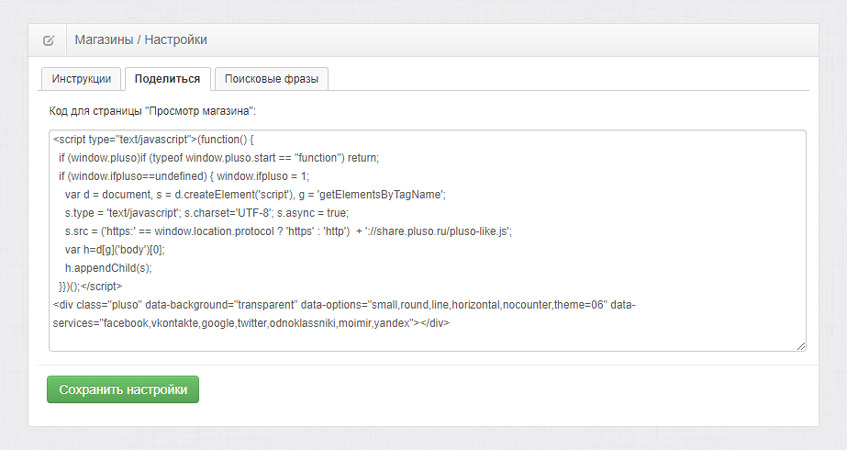The width and height of the screenshot is (847, 450).
Task: Click the line var h=d[g]('body')[0];
Action: [x=115, y=250]
